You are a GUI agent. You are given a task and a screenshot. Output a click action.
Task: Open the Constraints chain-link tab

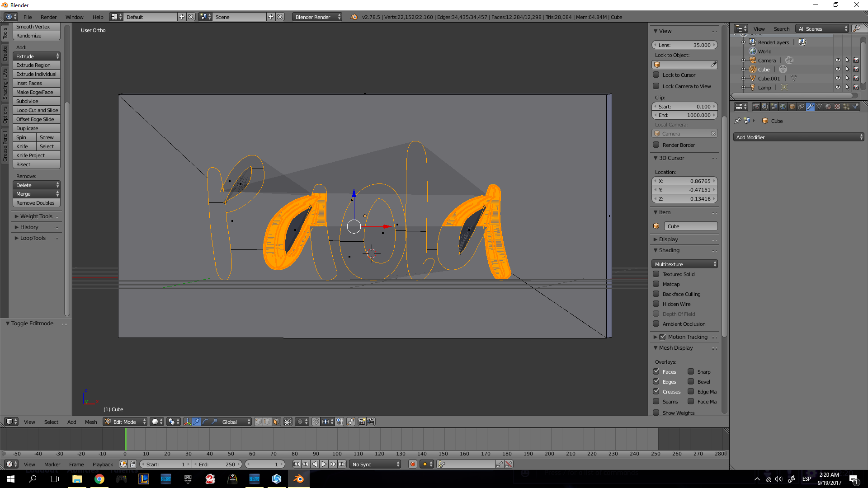coord(801,107)
